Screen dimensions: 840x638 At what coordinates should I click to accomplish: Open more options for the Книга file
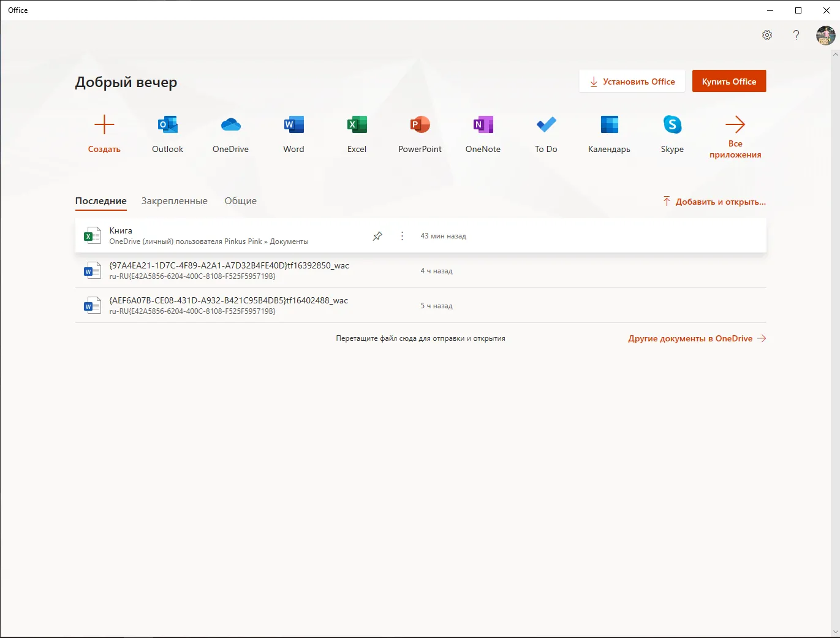pos(402,236)
